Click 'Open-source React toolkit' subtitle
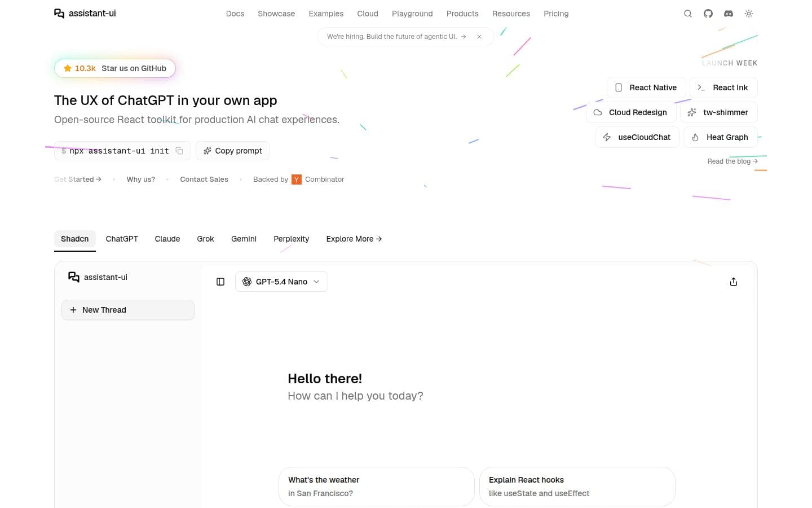The image size is (812, 508). [x=197, y=120]
